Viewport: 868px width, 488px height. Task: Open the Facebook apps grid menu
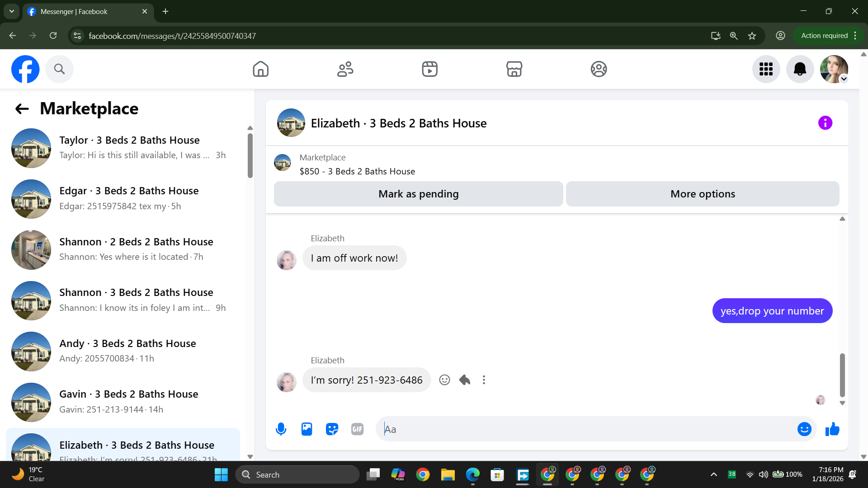click(x=766, y=69)
